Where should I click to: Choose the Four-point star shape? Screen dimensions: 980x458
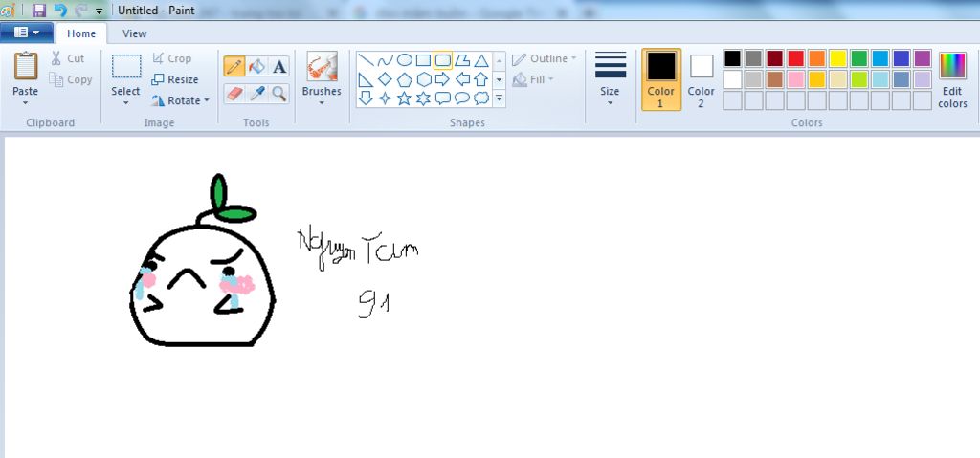(x=386, y=98)
